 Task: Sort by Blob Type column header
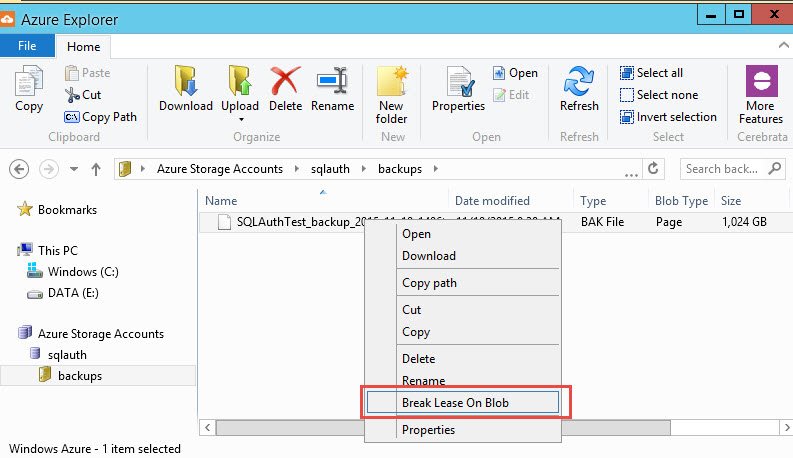click(681, 201)
